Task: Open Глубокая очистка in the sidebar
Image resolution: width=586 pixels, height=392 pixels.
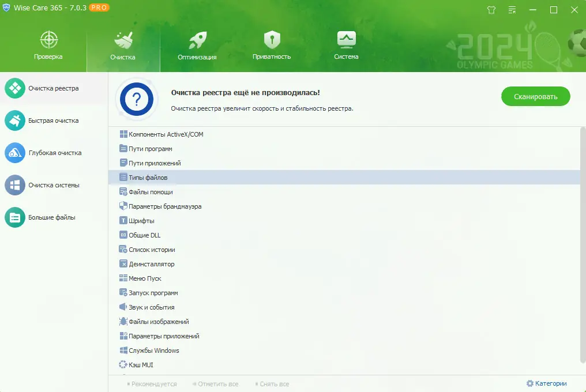Action: click(54, 153)
